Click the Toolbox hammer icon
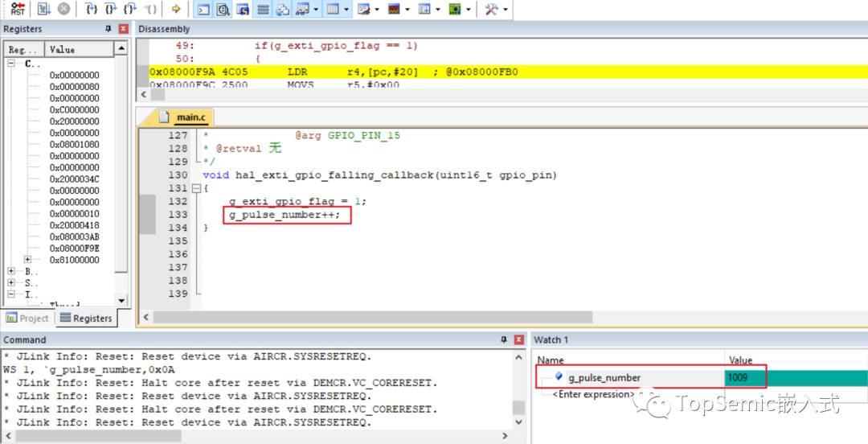868x444 pixels. point(491,9)
